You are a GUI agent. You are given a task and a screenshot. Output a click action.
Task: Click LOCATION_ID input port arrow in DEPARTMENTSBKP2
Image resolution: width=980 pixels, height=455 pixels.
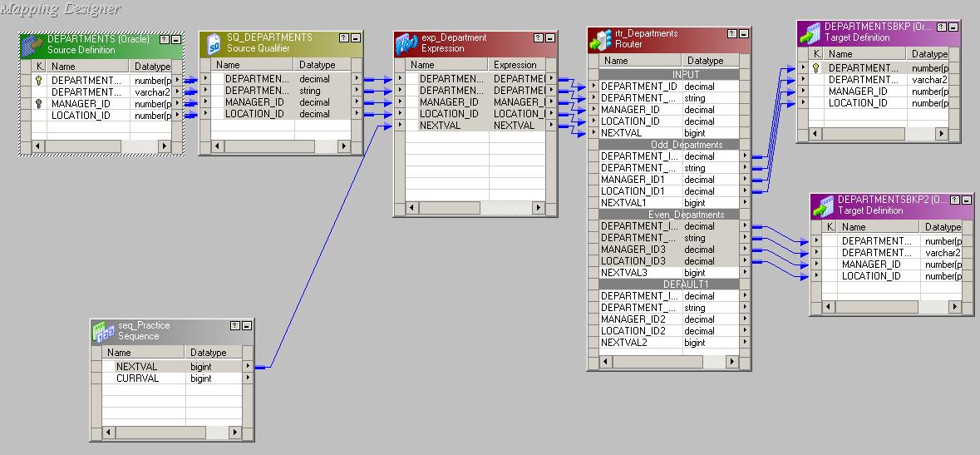coord(816,276)
